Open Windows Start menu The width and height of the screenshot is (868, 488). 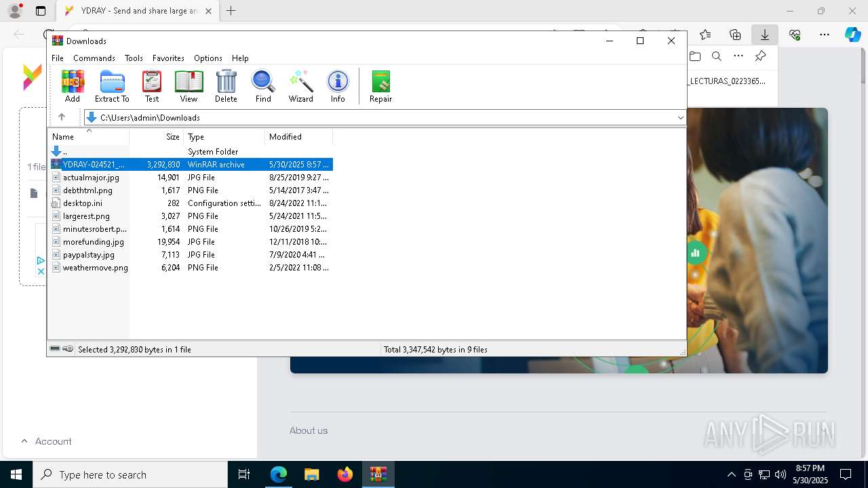(16, 474)
